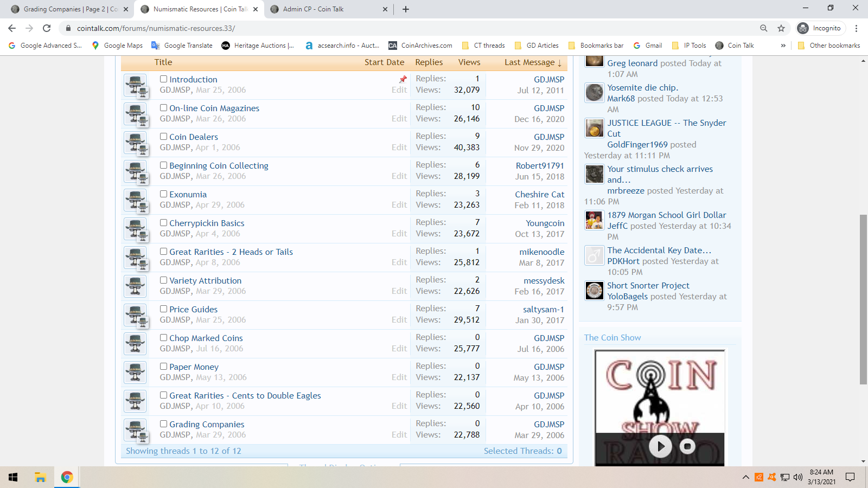Screen dimensions: 868x488
Task: Switch to the Admin CP - Coin Talk tab
Action: (313, 9)
